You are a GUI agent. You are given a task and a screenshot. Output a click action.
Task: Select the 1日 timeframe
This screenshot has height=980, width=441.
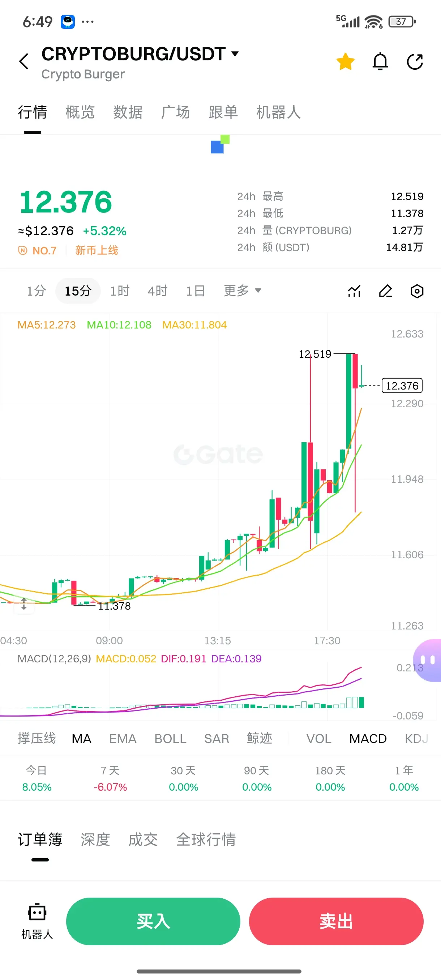tap(196, 291)
